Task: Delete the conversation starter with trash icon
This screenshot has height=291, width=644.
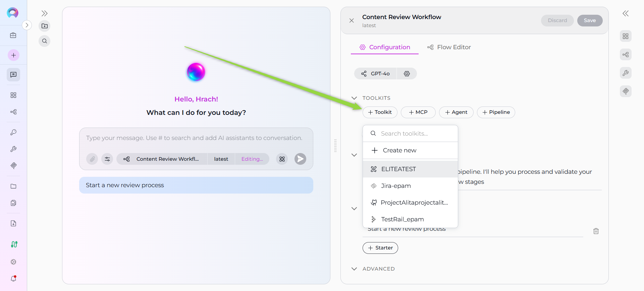Action: 596,231
